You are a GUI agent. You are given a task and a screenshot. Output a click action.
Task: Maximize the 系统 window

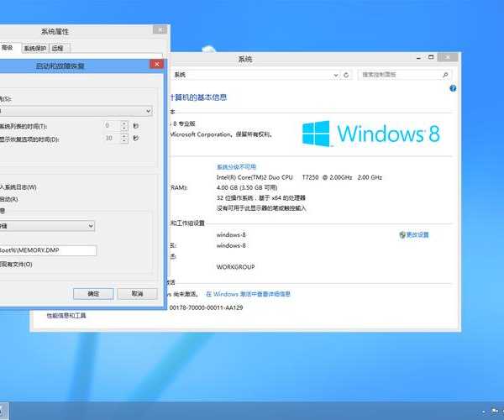[431, 57]
